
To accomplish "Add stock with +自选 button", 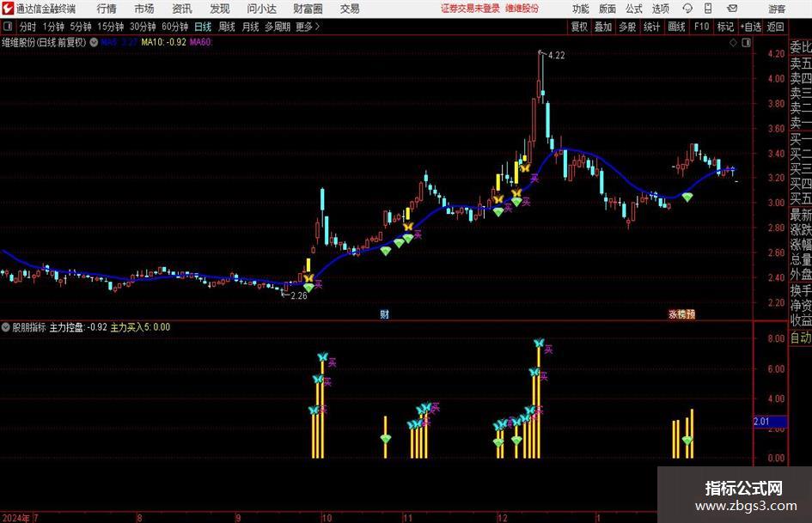I will tap(751, 27).
